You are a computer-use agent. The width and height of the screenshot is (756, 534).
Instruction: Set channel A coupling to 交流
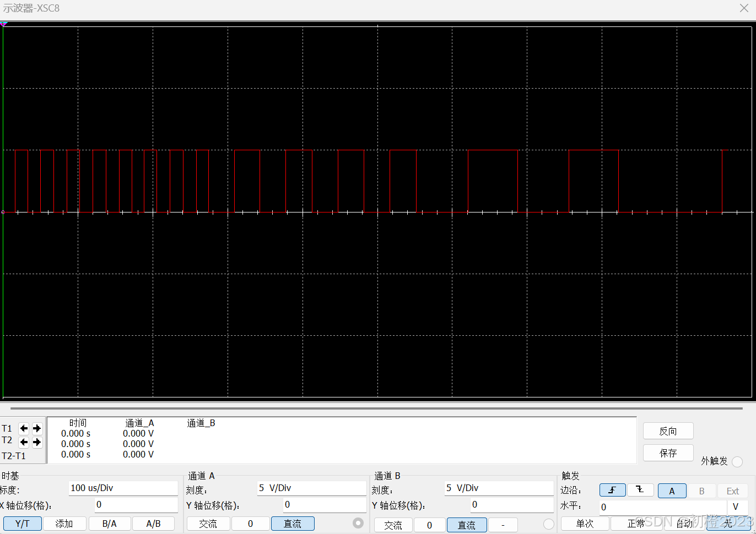[x=208, y=524]
